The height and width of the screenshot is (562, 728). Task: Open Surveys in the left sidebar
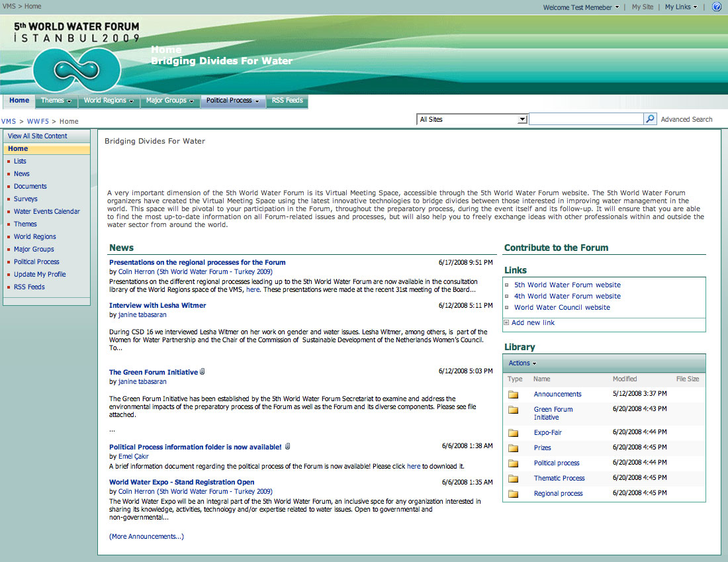coord(26,199)
